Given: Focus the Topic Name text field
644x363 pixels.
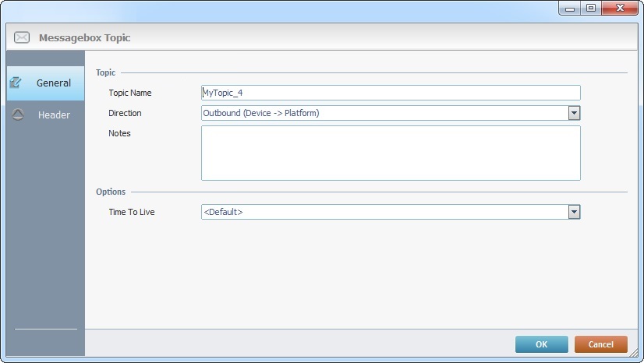Looking at the screenshot, I should [390, 93].
